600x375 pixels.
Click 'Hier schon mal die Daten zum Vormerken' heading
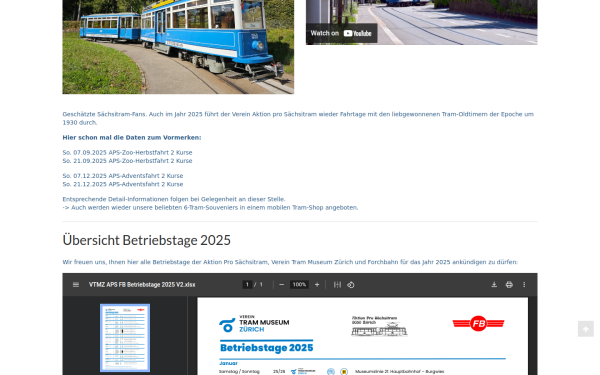coord(132,137)
